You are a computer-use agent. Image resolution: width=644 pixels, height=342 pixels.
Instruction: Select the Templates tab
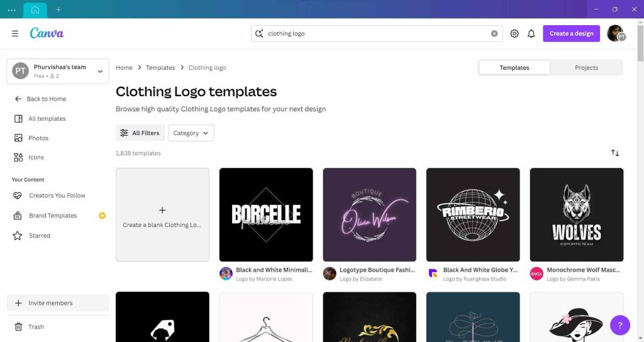(x=514, y=67)
